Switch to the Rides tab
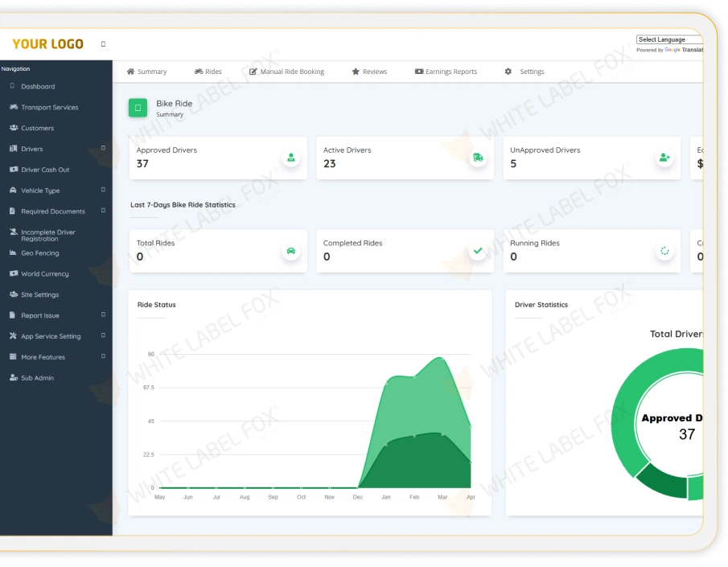 pos(208,72)
